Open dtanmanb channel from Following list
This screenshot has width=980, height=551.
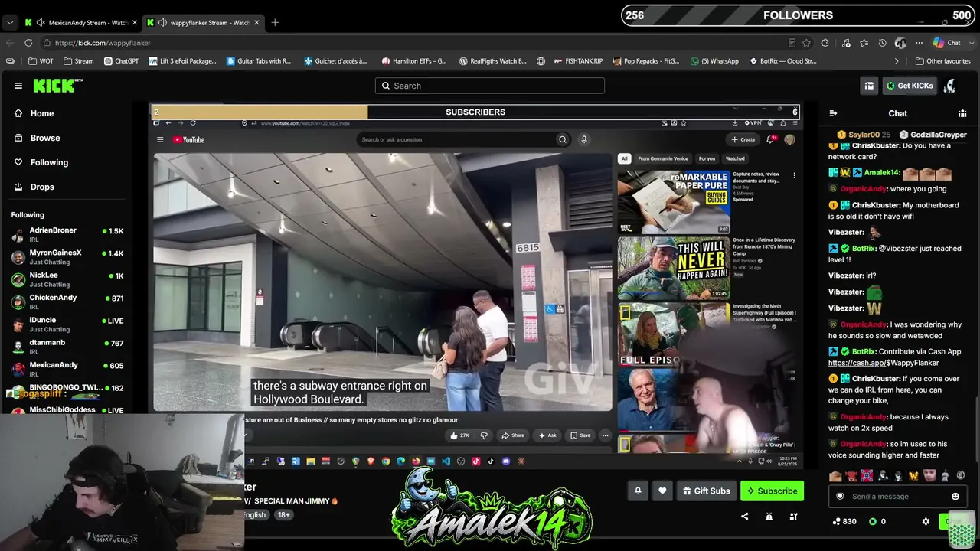click(67, 347)
